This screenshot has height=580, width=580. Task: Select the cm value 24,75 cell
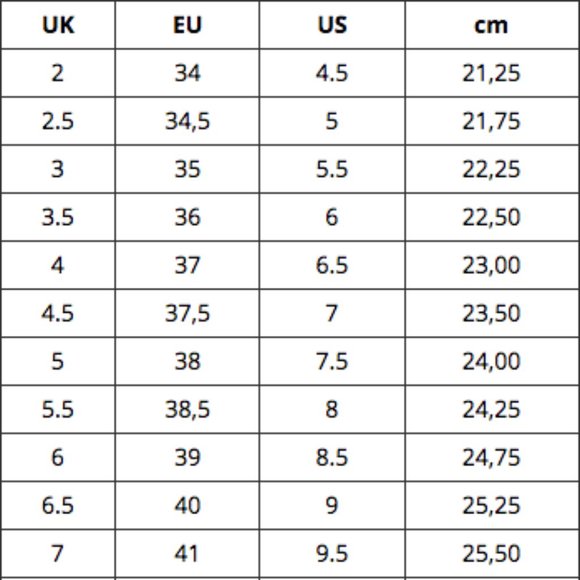tap(492, 458)
